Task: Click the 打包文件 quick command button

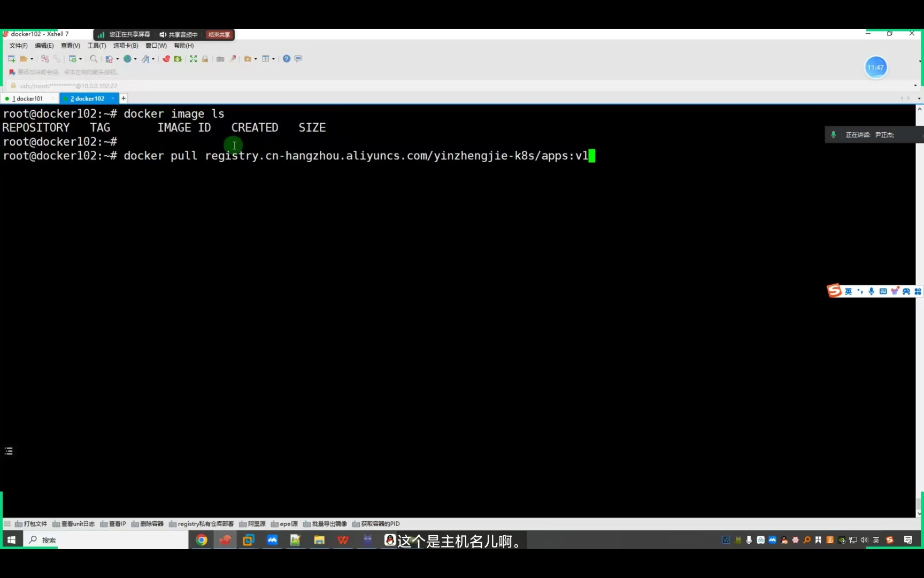Action: [31, 524]
